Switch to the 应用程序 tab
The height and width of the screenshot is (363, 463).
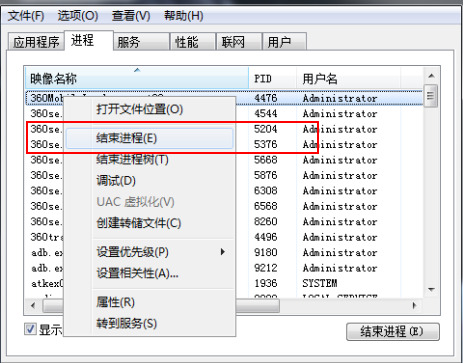pos(36,42)
